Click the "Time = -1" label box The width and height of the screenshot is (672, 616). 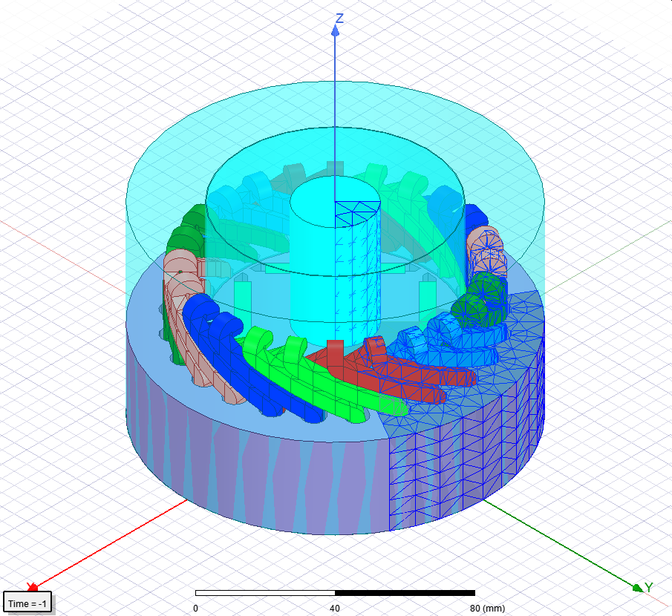pos(28,603)
